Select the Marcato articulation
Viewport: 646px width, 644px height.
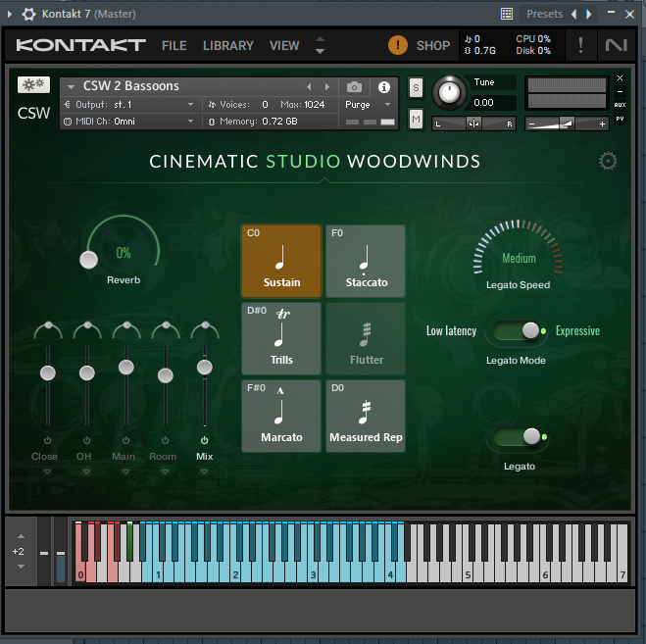click(281, 416)
